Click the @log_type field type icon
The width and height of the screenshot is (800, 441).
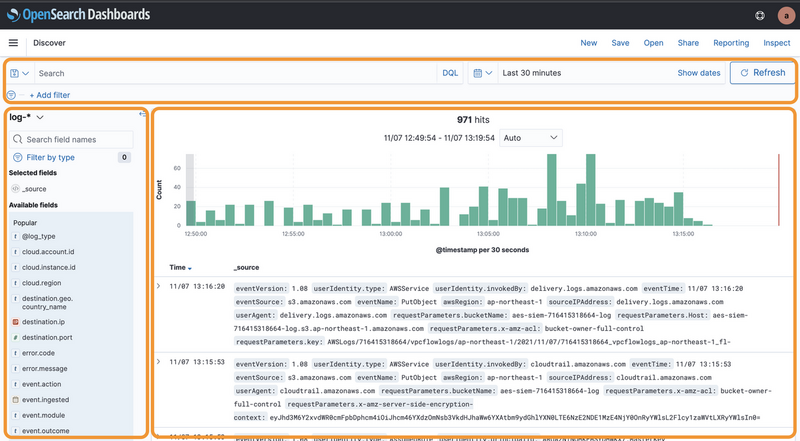[15, 236]
